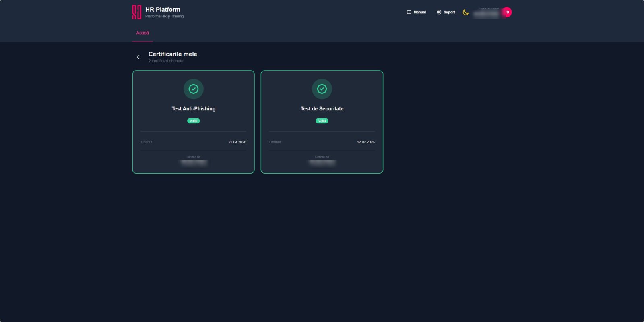
Task: Select the Acasă tab
Action: (142, 33)
